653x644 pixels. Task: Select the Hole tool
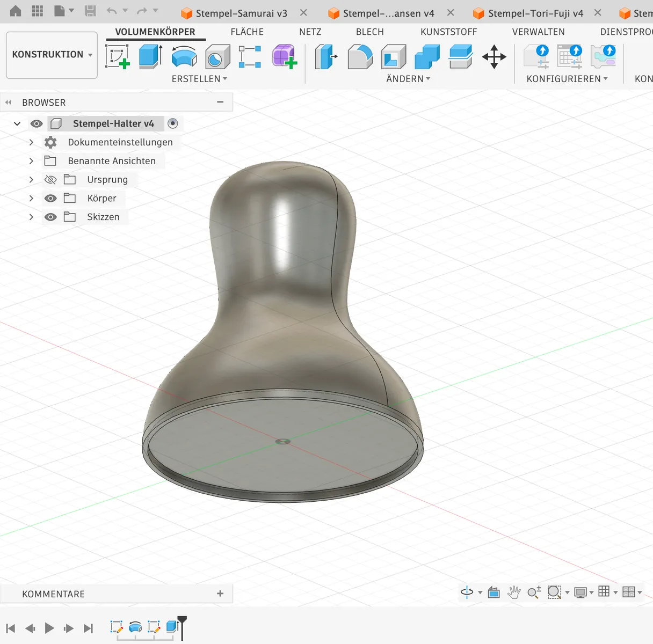point(217,56)
